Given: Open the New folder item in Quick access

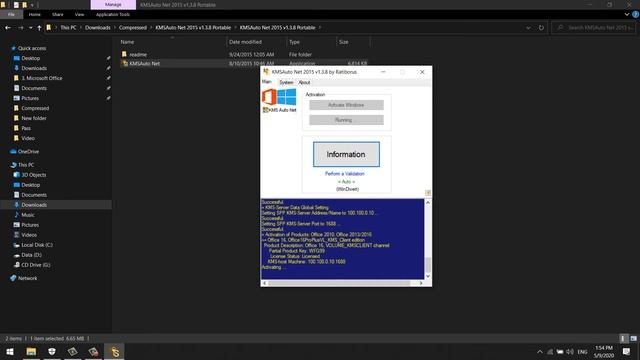Looking at the screenshot, I should (x=33, y=118).
